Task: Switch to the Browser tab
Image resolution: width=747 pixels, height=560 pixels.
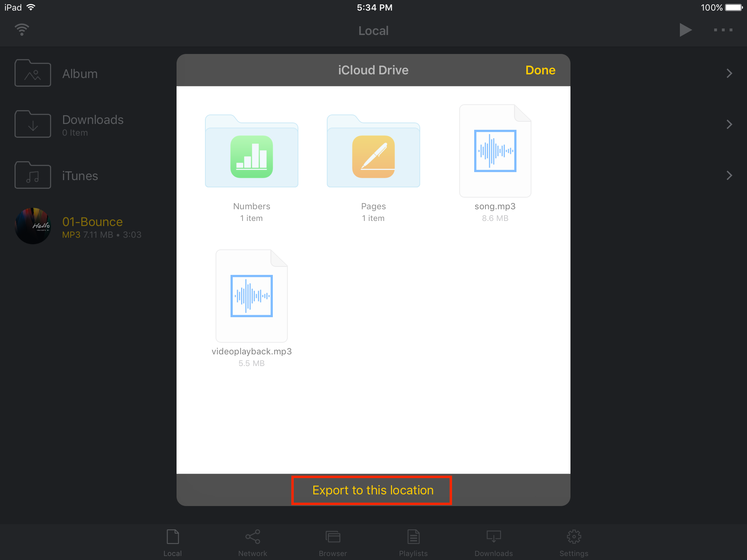Action: tap(333, 543)
